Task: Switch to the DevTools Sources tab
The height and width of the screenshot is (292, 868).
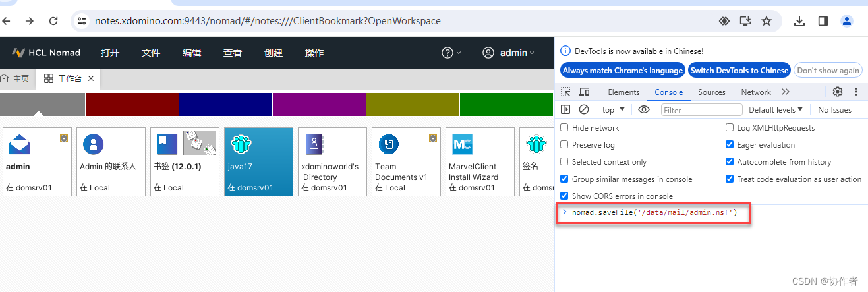Action: (x=712, y=92)
